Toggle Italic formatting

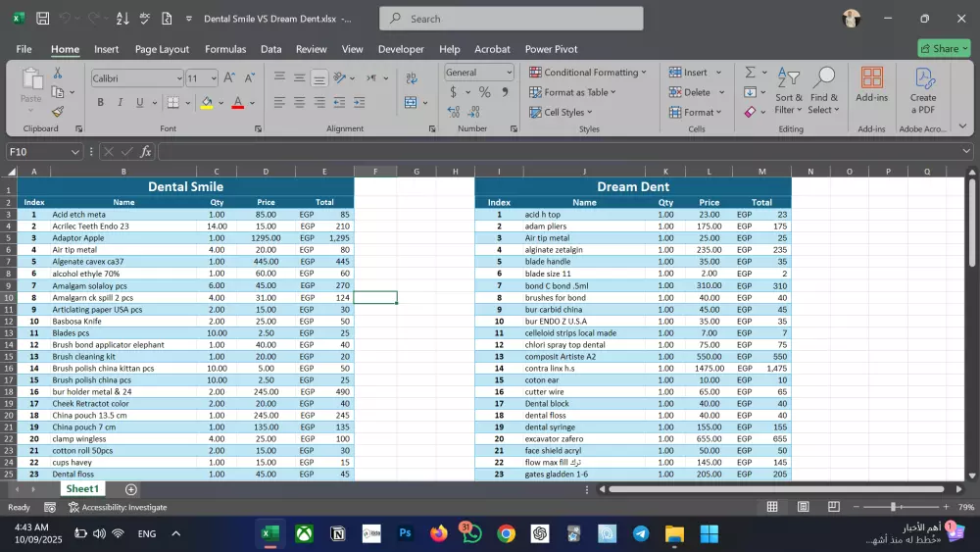pos(120,102)
